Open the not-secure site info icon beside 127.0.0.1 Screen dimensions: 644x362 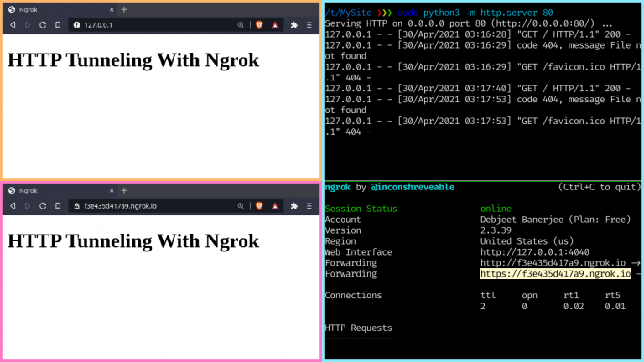pyautogui.click(x=76, y=25)
